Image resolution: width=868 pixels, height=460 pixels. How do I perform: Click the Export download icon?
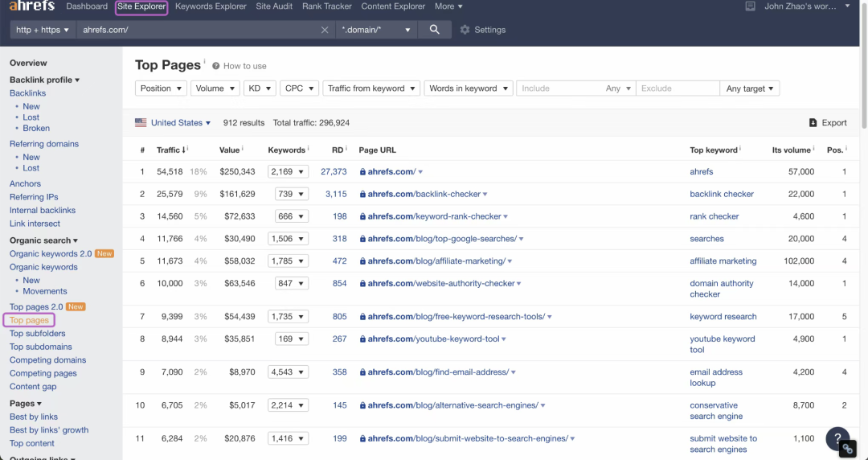[x=813, y=122]
